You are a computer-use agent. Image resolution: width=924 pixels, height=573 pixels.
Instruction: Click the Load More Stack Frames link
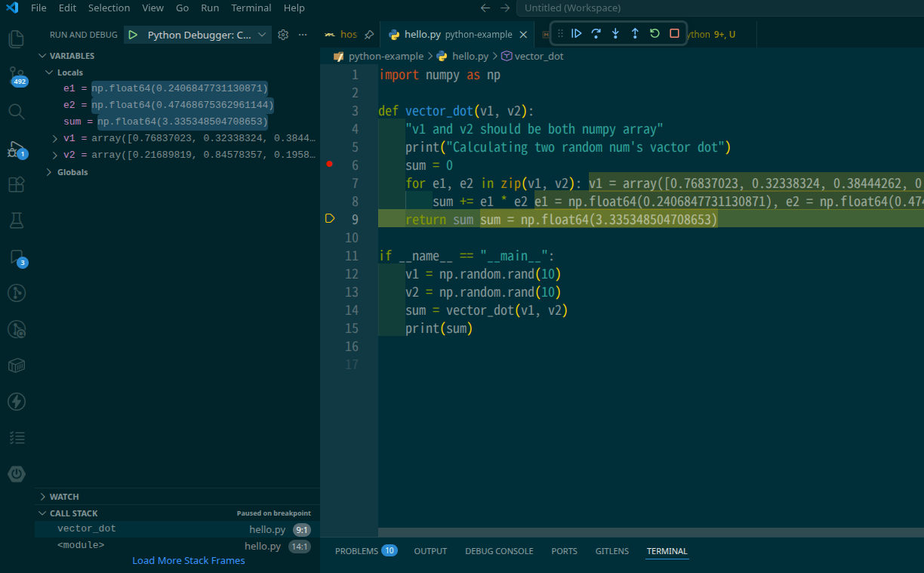point(188,561)
